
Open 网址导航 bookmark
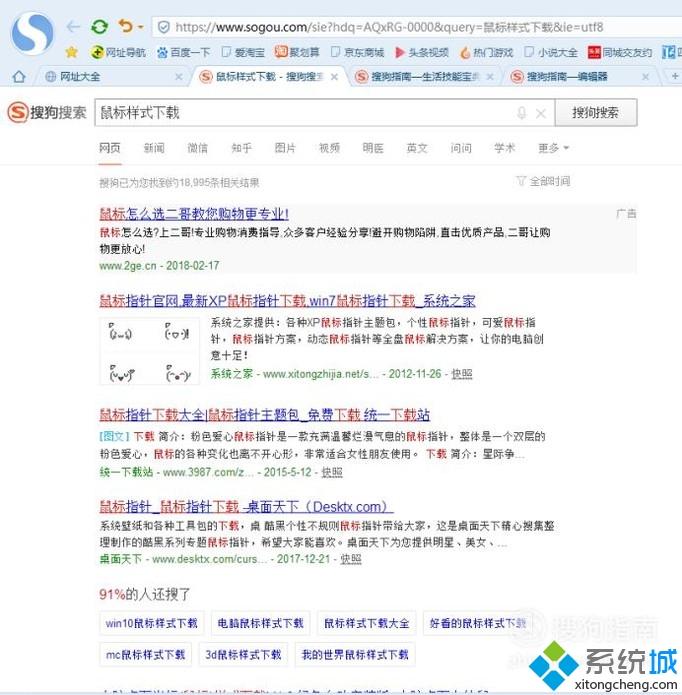[118, 52]
